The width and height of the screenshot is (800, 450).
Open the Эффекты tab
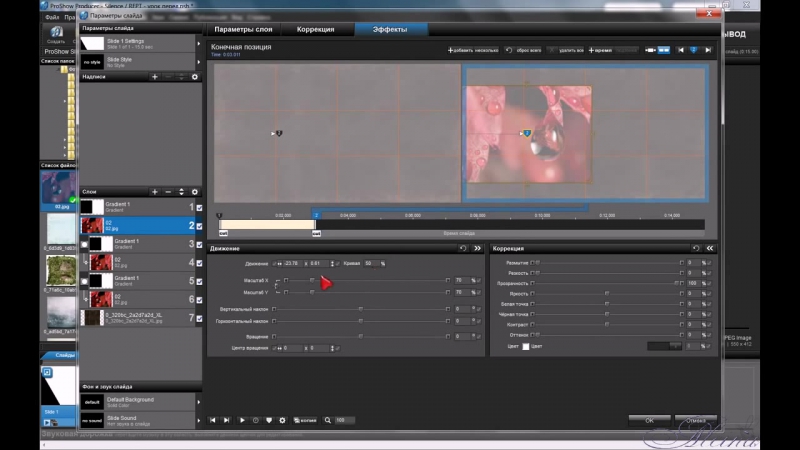pyautogui.click(x=390, y=30)
